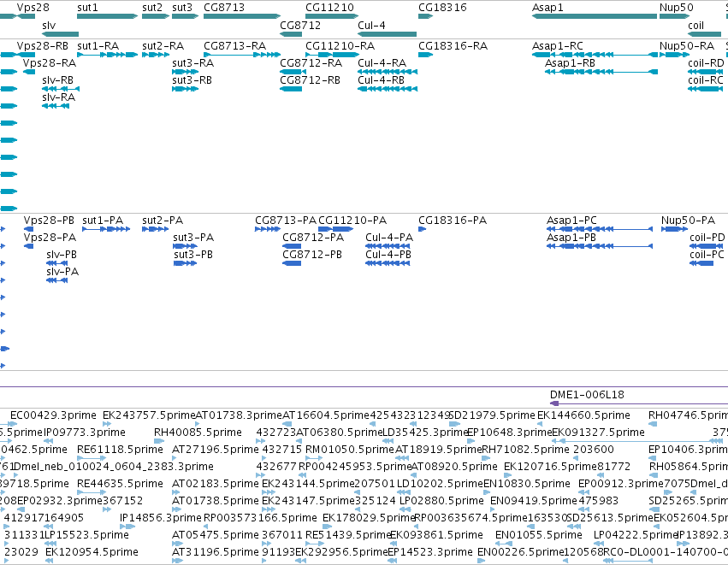Click the coil-RD transcript label

[706, 63]
